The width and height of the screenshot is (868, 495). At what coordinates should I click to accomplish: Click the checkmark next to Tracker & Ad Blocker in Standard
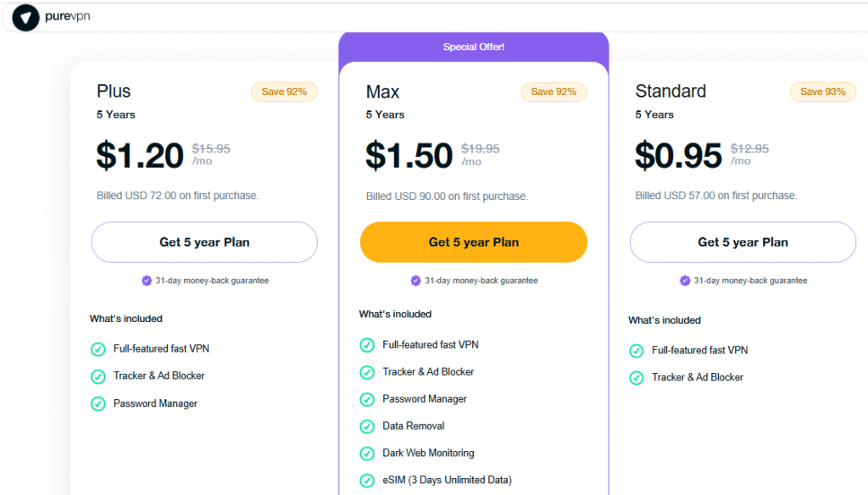[x=637, y=377]
